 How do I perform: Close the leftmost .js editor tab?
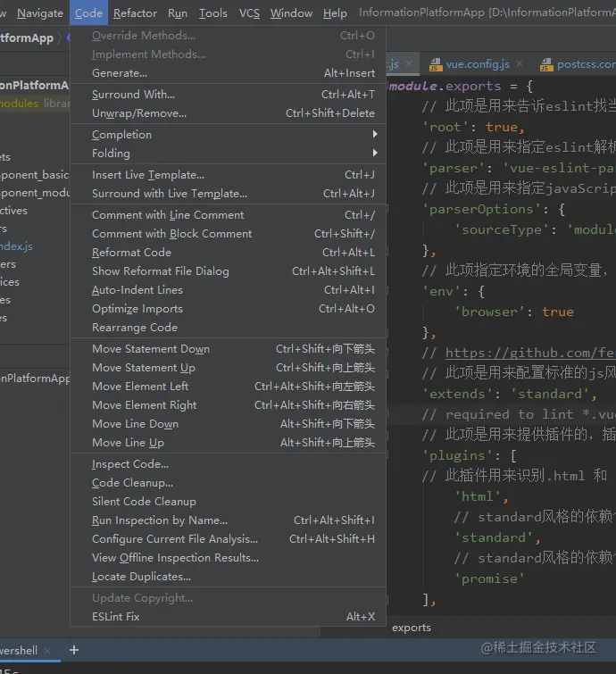point(409,63)
